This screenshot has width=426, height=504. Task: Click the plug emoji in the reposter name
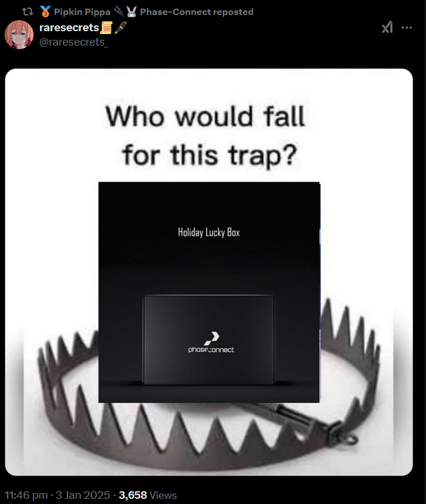(118, 12)
